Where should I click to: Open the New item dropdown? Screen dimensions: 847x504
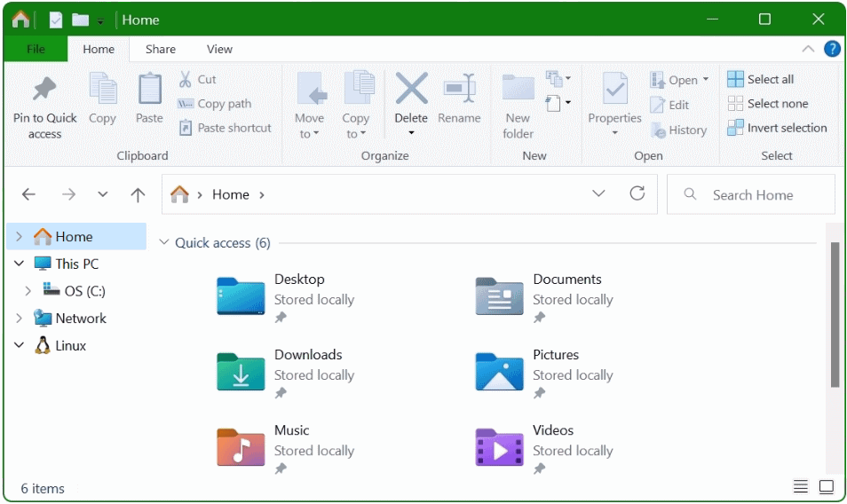558,79
